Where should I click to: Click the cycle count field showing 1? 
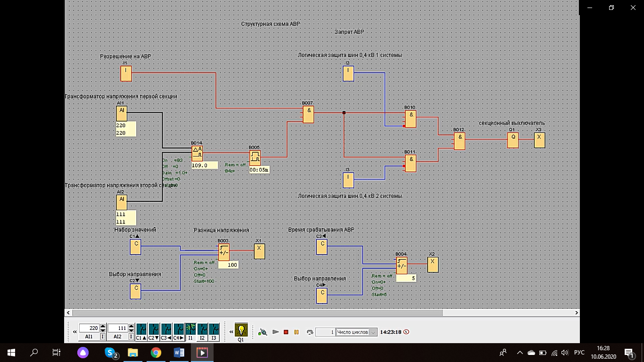[325, 332]
